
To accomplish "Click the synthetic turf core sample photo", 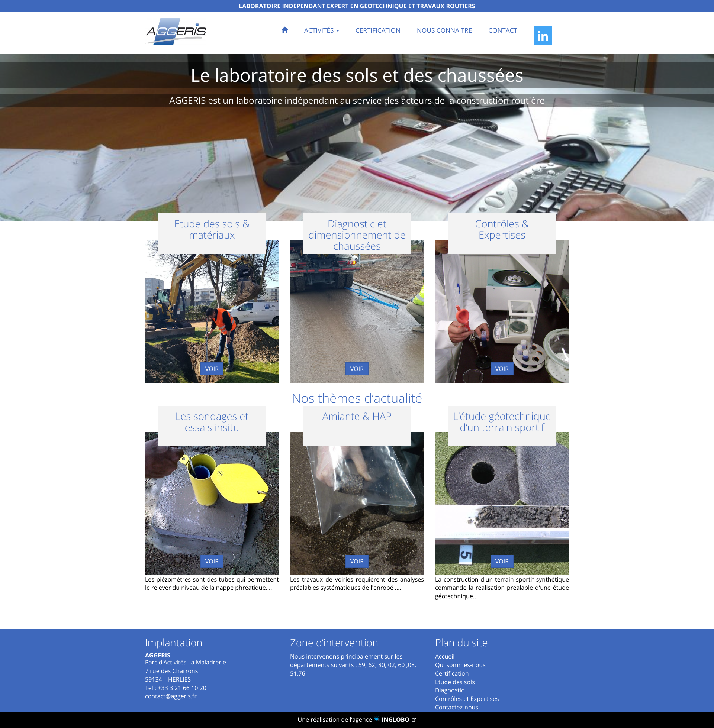I will click(502, 503).
